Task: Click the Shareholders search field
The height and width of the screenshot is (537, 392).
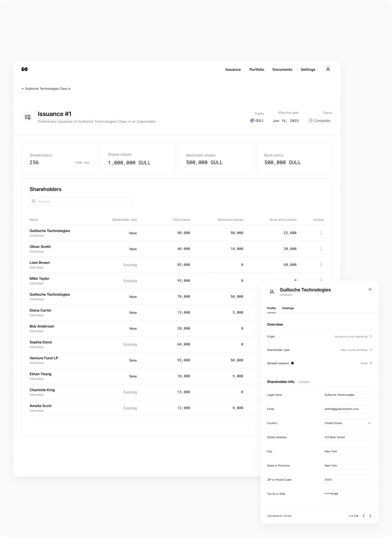Action: pos(81,201)
